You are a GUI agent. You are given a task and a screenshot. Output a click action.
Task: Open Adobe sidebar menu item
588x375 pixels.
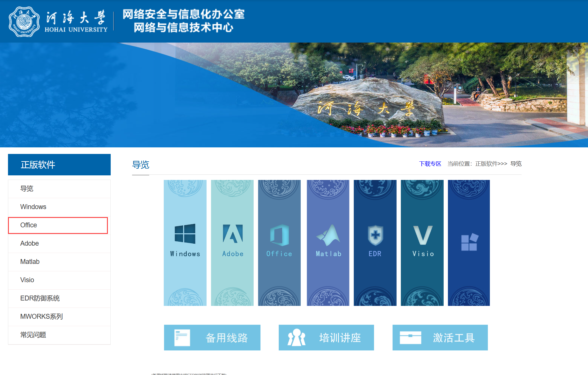click(29, 243)
